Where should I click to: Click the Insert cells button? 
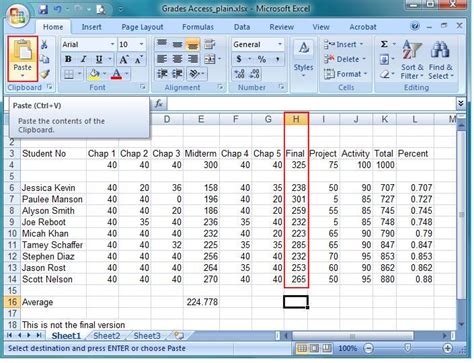coord(344,44)
